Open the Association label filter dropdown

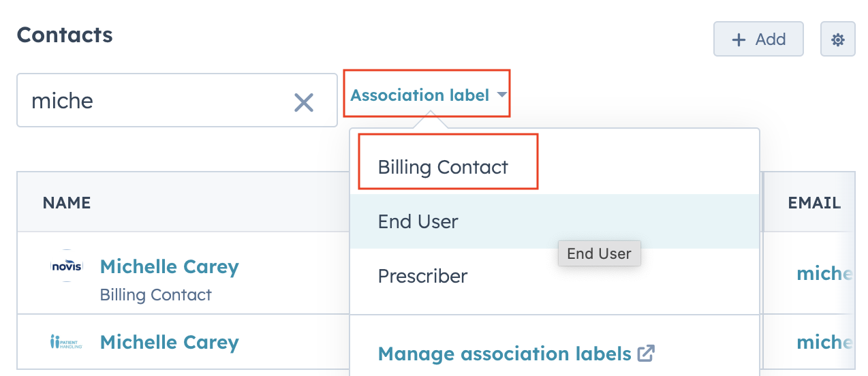pyautogui.click(x=420, y=95)
